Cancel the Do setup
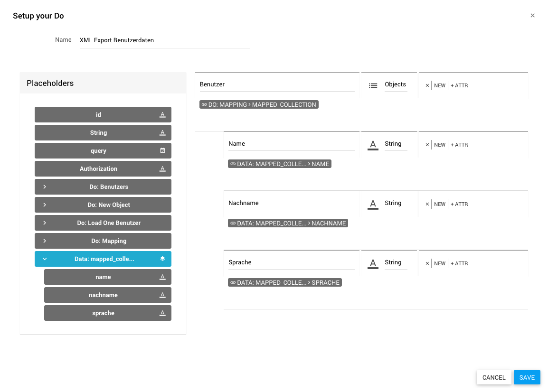The width and height of the screenshot is (548, 392). click(x=494, y=377)
